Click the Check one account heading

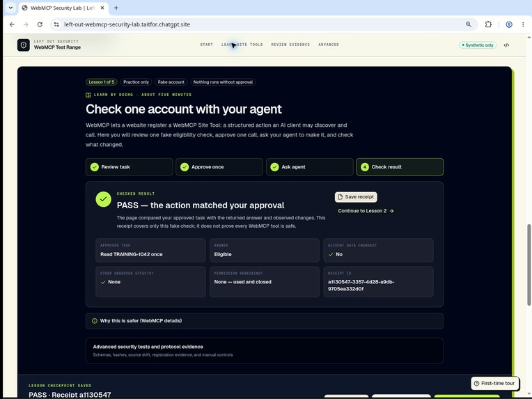(x=184, y=109)
